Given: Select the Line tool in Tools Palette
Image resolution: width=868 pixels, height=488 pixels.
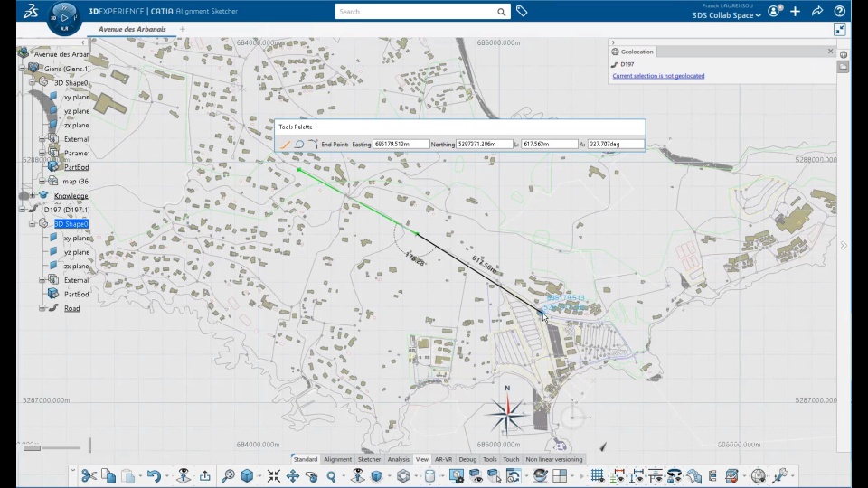Looking at the screenshot, I should (x=286, y=144).
